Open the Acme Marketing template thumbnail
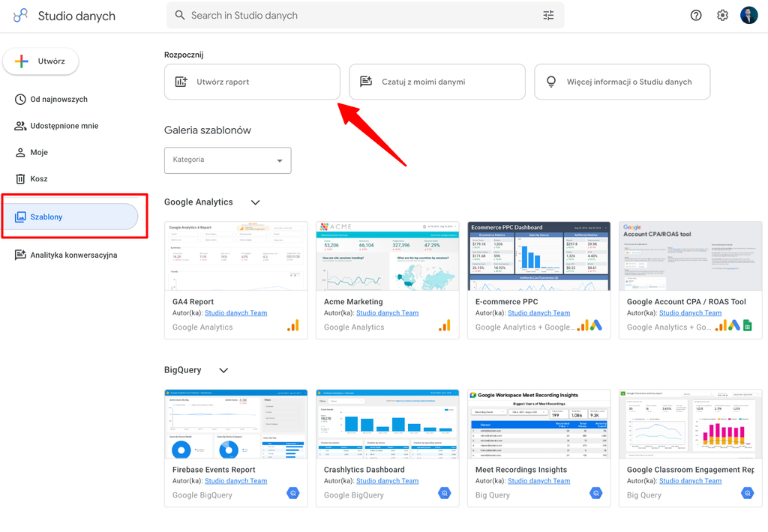 [x=388, y=256]
